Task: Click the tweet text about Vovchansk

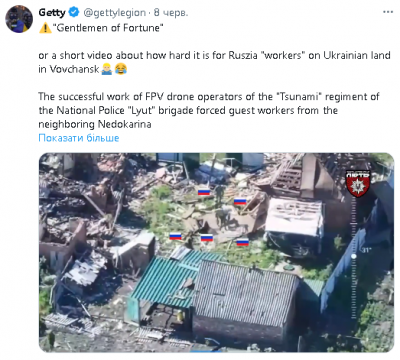Action: point(214,62)
